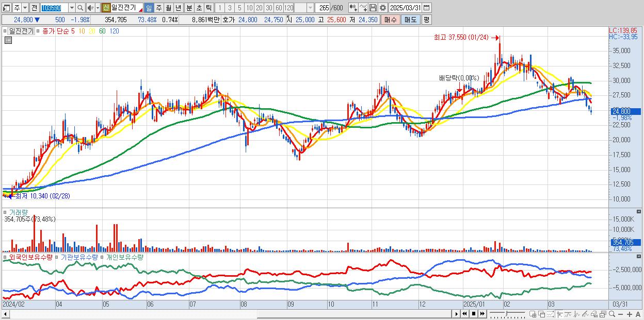Click the trend line tool icon
This screenshot has width=644, height=320.
[x=568, y=314]
